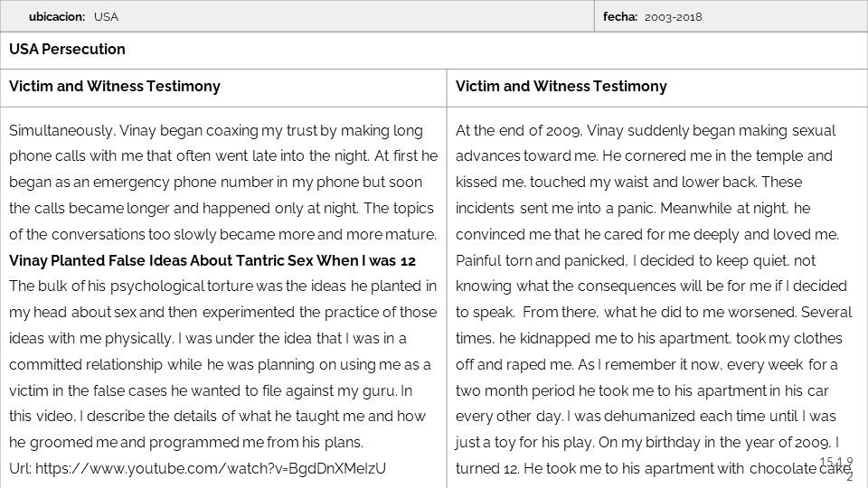Click the line starting 'The bulk of his psychological'
868x488 pixels.
[222, 286]
